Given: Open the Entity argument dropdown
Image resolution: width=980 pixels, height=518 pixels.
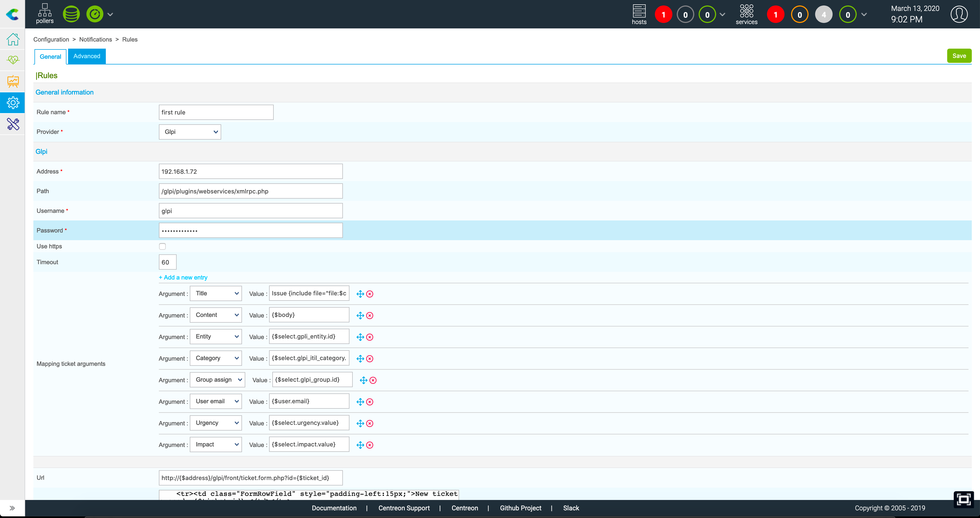Looking at the screenshot, I should point(216,337).
